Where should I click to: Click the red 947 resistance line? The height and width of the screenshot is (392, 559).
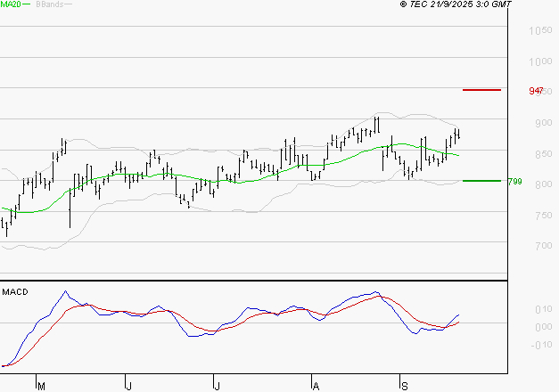tap(481, 90)
